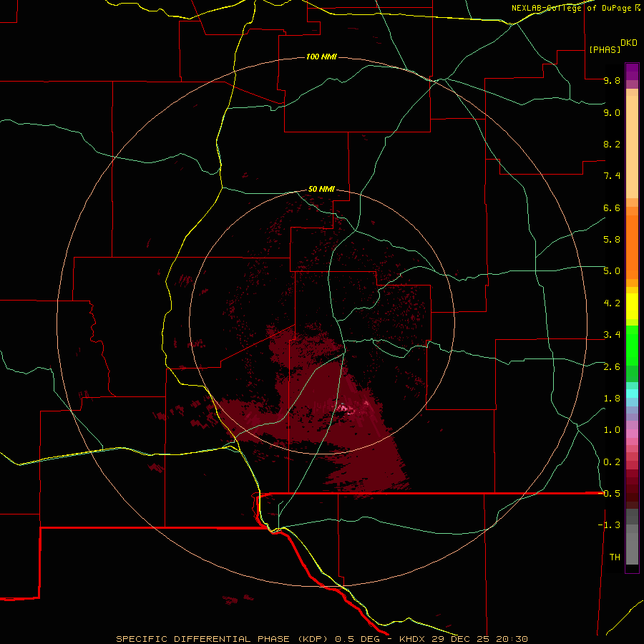Click the "TH" threshold label on the scale

coord(615,557)
